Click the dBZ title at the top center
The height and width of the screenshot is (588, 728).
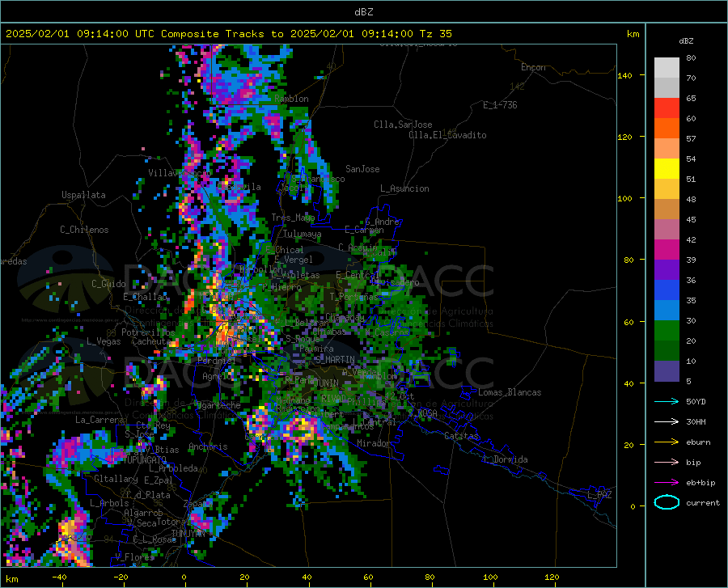point(363,12)
